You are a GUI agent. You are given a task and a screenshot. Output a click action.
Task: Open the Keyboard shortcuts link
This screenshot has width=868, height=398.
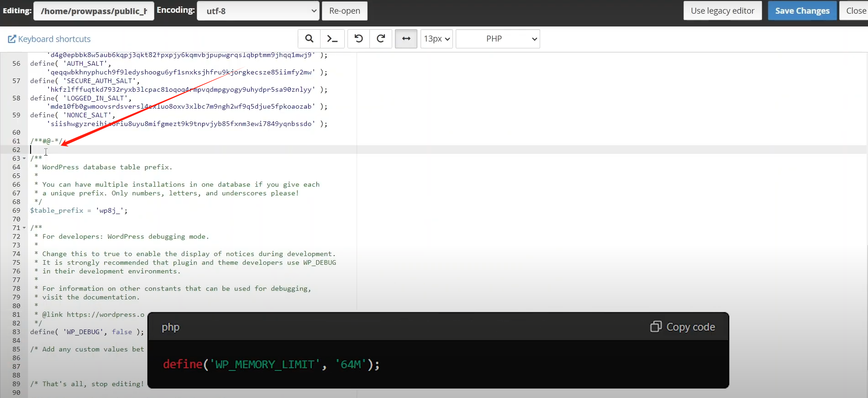pos(54,39)
